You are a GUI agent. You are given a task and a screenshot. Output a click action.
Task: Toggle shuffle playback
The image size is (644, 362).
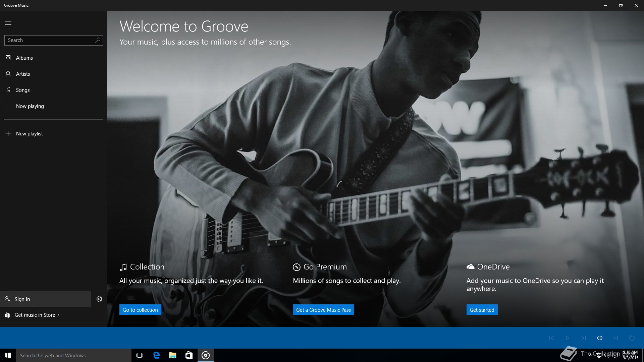pos(616,338)
